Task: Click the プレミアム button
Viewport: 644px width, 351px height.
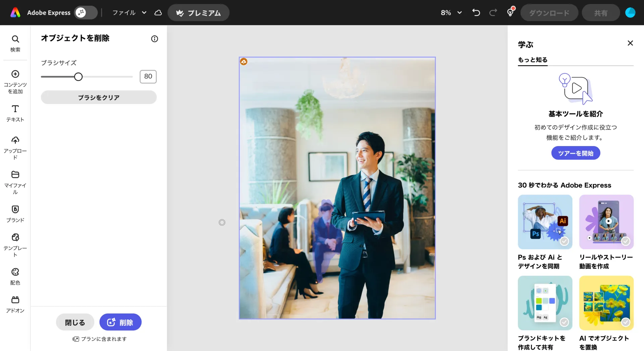Action: pos(198,13)
